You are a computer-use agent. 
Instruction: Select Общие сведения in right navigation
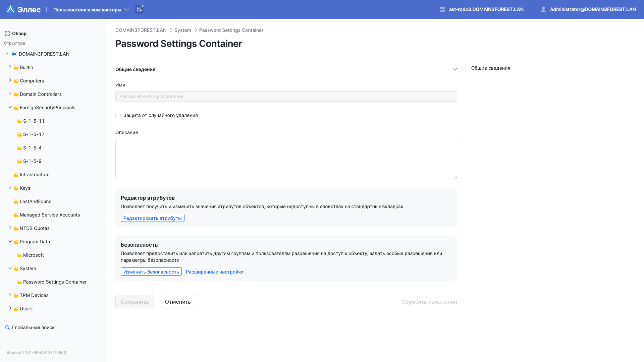click(x=490, y=68)
